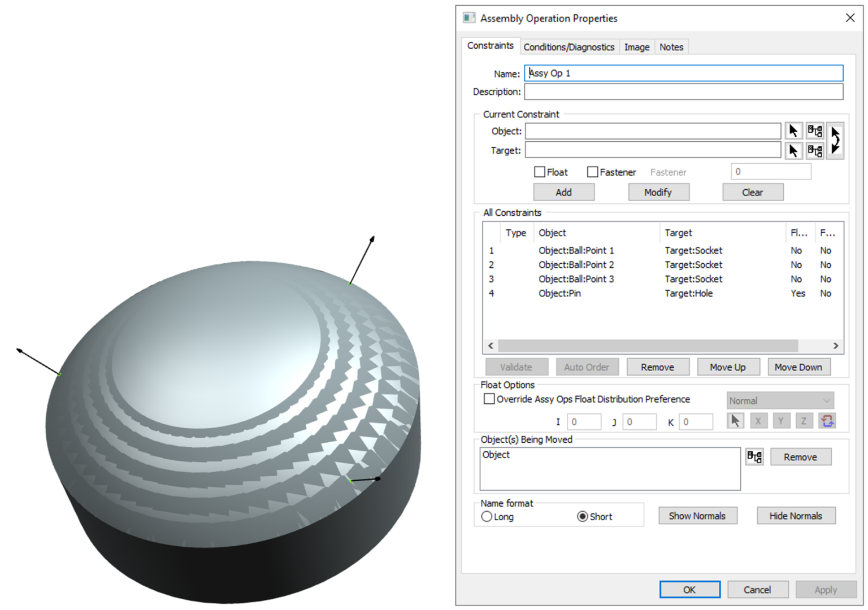868x610 pixels.
Task: Switch to the Conditions/Diagnostics tab
Action: (568, 47)
